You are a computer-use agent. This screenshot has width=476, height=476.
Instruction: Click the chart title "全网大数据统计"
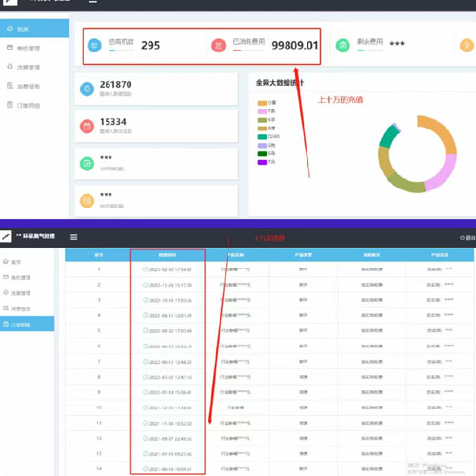280,83
